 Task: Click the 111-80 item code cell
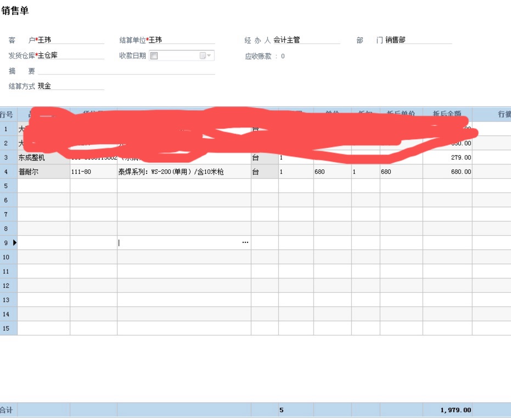93,172
